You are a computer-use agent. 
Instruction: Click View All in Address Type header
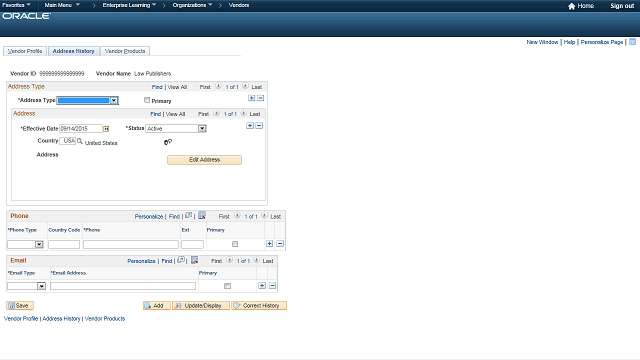(x=177, y=87)
